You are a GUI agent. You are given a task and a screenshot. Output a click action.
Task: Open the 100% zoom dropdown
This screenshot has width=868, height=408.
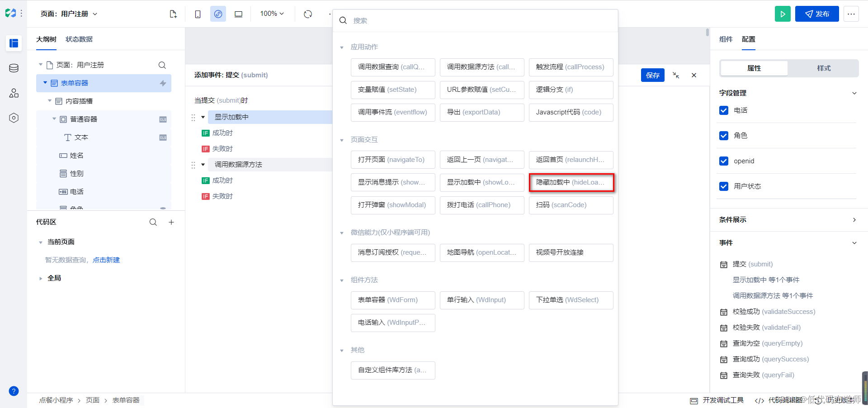pos(272,14)
